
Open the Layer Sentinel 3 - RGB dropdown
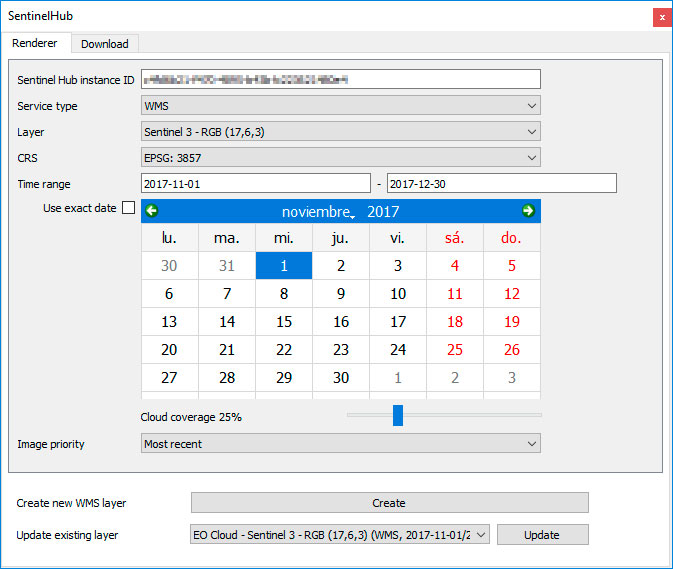(x=341, y=132)
